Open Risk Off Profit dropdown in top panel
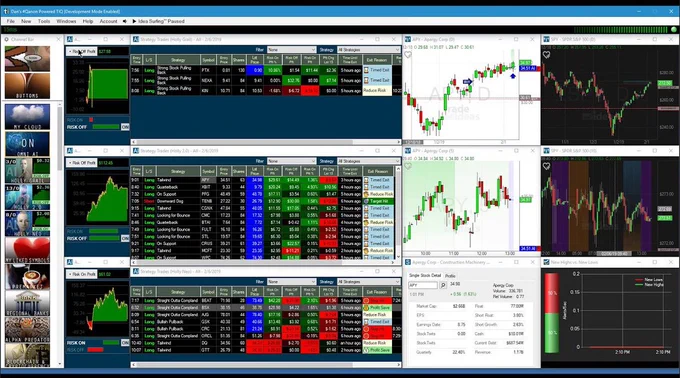 (82, 52)
